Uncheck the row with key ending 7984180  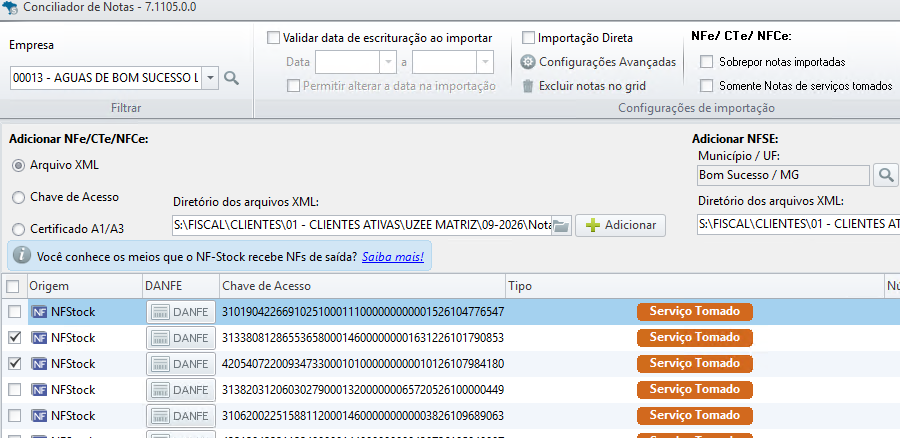coord(14,364)
